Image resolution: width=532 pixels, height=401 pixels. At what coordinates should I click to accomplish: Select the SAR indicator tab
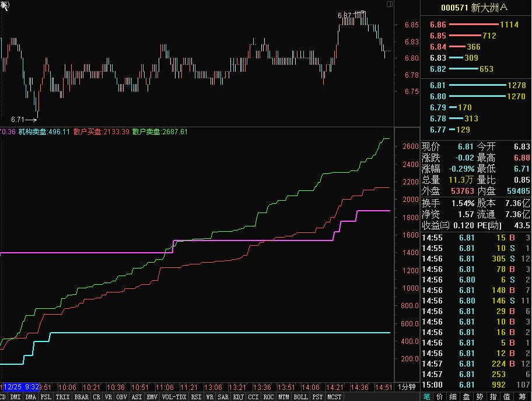[223, 397]
